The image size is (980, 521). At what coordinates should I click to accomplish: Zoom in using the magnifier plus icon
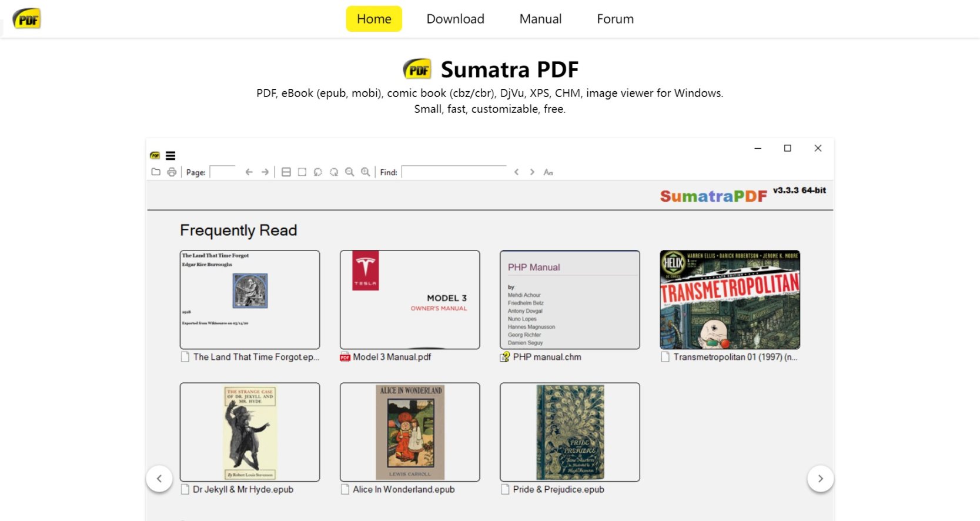(366, 172)
